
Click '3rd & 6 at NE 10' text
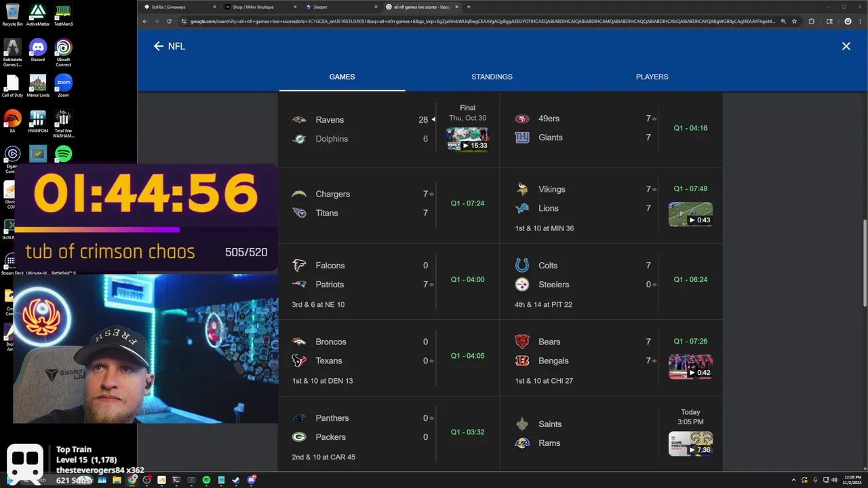318,304
